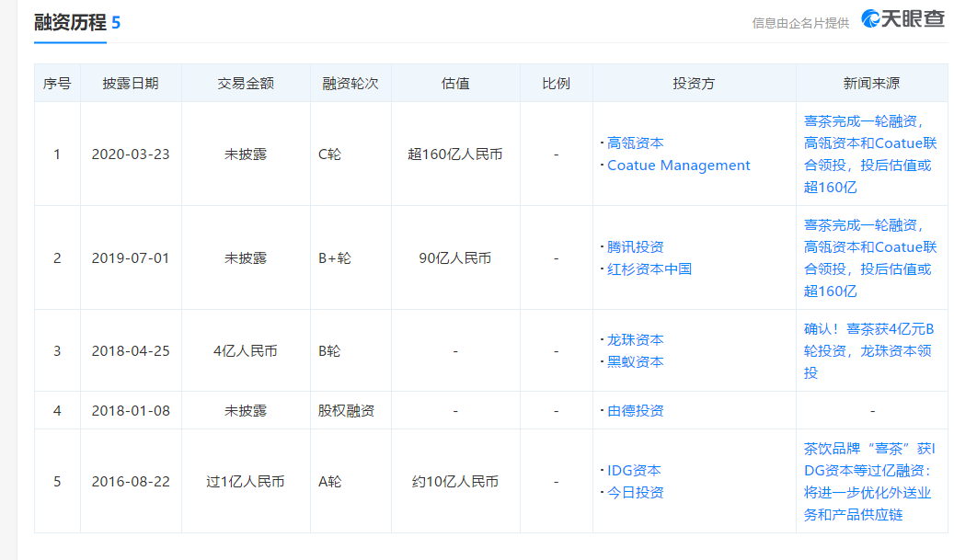Open the 高瓴资本 investor link
Viewport: 954px width, 560px height.
point(635,143)
